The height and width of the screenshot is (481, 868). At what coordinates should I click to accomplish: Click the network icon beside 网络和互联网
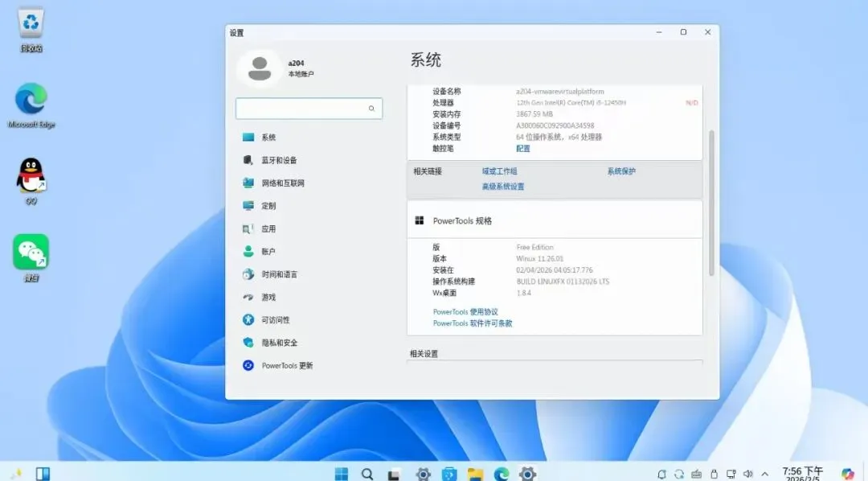tap(248, 183)
